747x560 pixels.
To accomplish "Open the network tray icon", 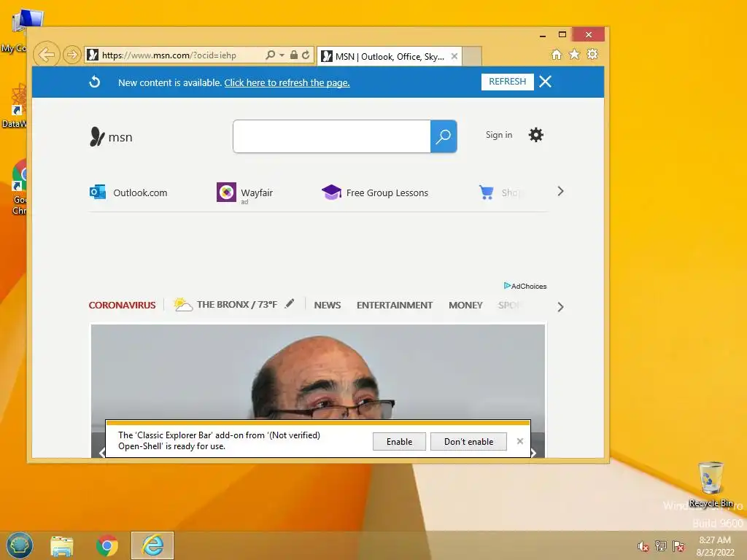I will [661, 545].
